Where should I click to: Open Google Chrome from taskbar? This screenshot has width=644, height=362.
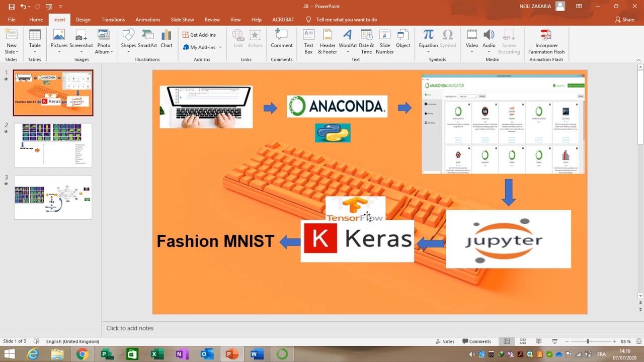pos(82,354)
